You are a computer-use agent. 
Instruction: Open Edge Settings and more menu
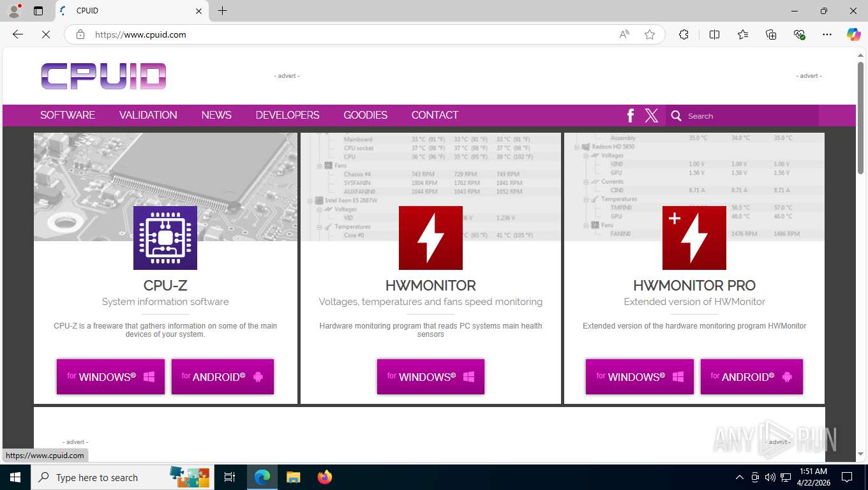pos(827,34)
